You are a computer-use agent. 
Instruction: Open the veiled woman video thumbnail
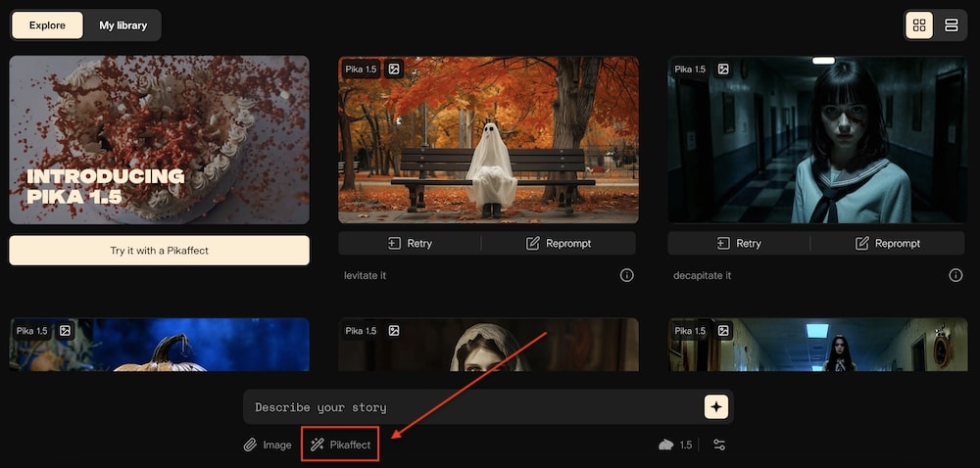tap(488, 345)
